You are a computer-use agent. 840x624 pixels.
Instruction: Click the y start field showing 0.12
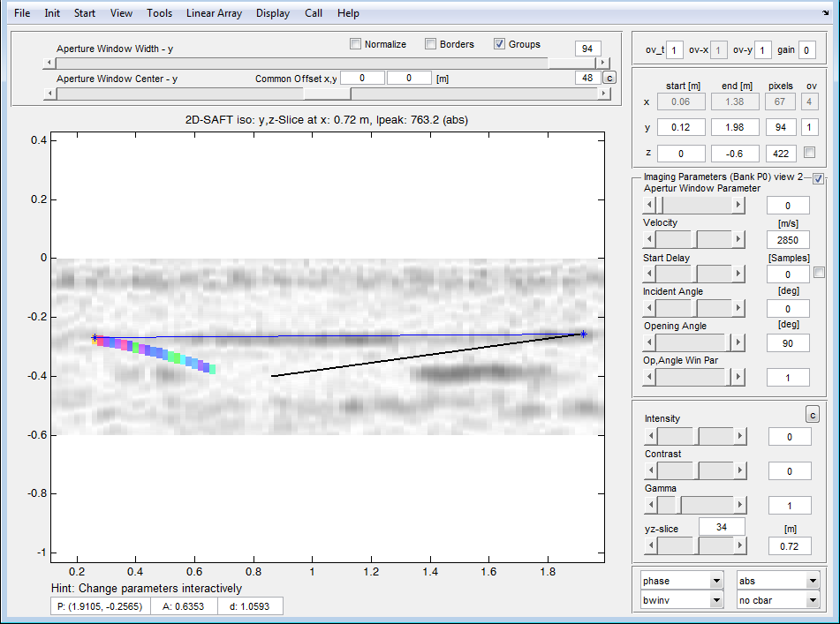click(681, 127)
